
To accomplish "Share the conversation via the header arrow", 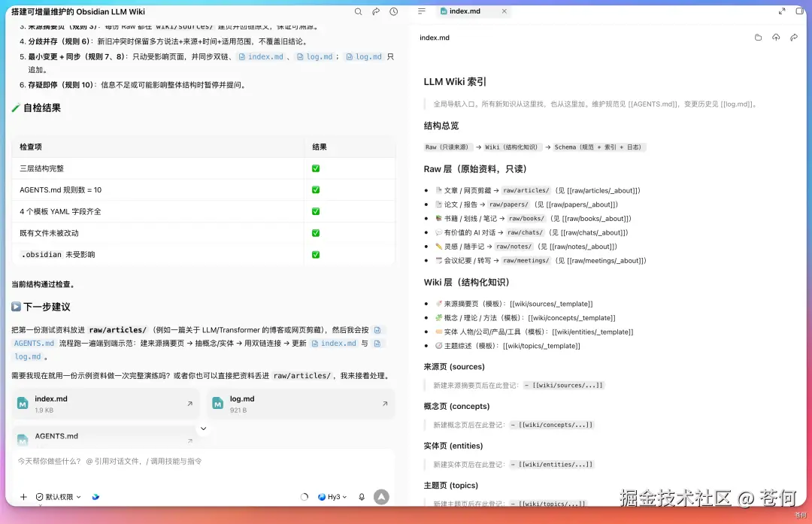I will (376, 11).
